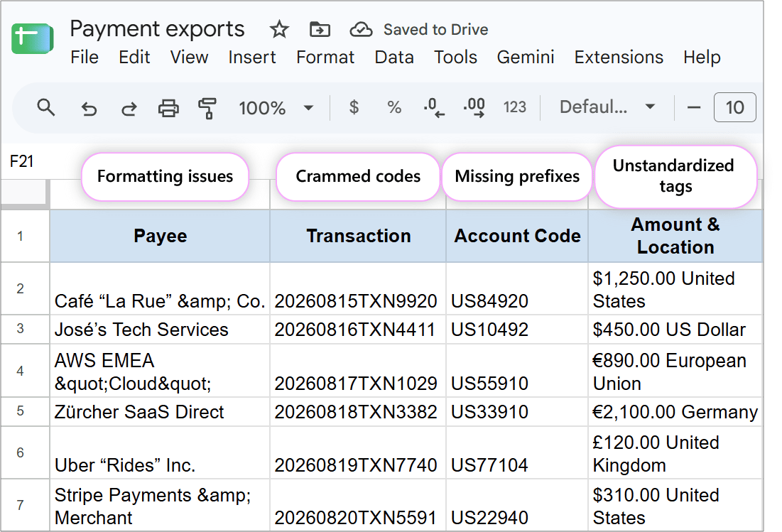Image resolution: width=782 pixels, height=532 pixels.
Task: Select the Transaction header cell
Action: [358, 236]
